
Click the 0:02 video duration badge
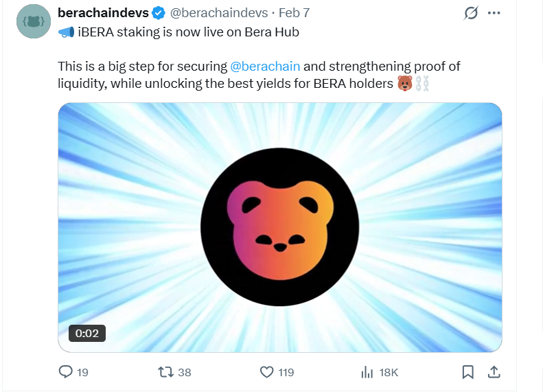click(87, 334)
